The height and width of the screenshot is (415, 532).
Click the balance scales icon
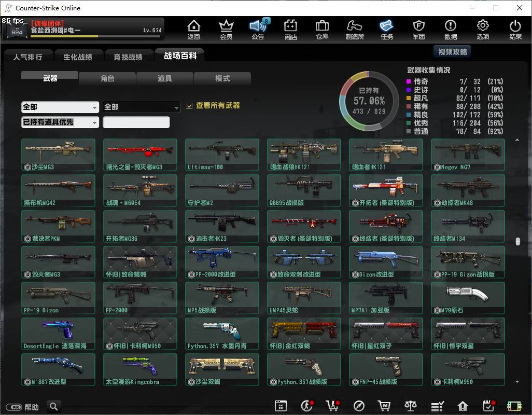pyautogui.click(x=411, y=406)
